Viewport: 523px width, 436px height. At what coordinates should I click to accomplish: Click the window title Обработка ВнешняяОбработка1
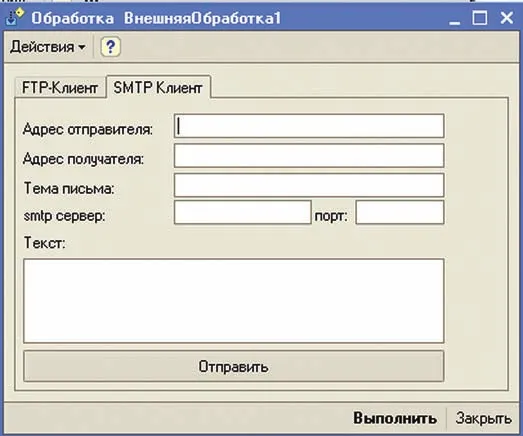156,18
